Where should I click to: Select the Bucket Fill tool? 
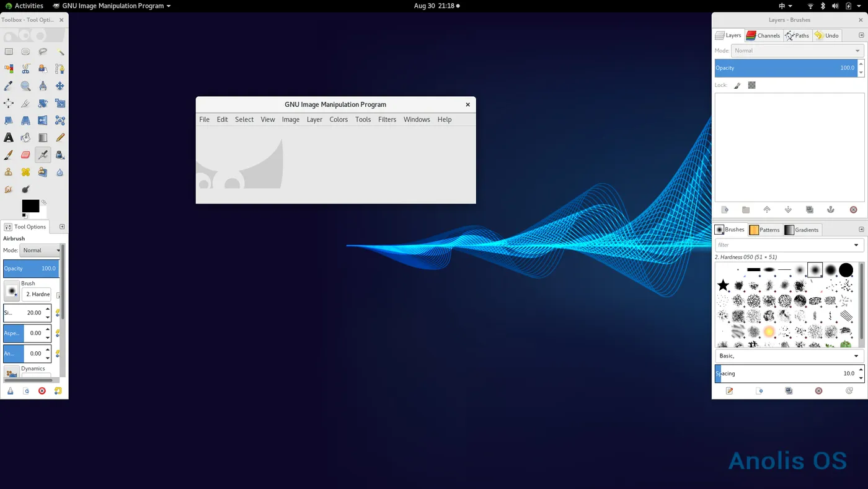tap(25, 138)
